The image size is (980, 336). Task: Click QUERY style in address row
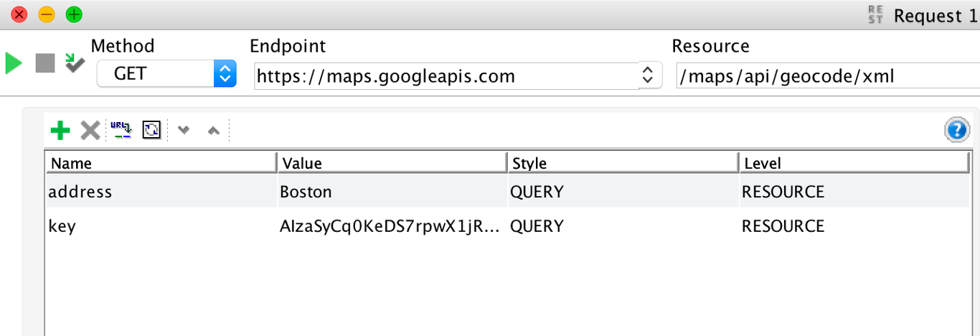point(623,192)
